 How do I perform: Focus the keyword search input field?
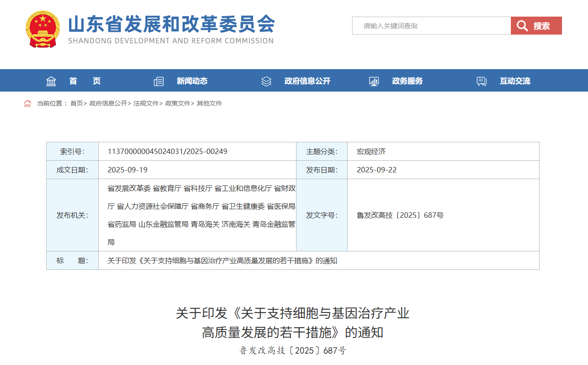pos(431,26)
